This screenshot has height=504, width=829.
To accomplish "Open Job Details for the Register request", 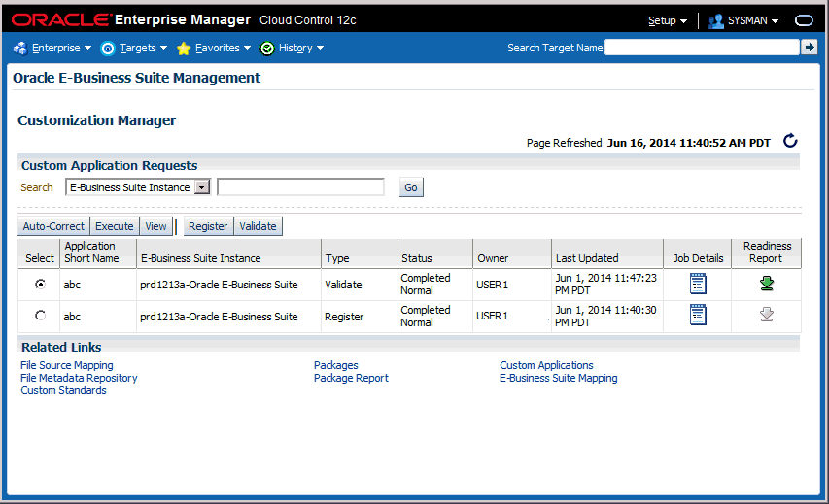I will (698, 315).
